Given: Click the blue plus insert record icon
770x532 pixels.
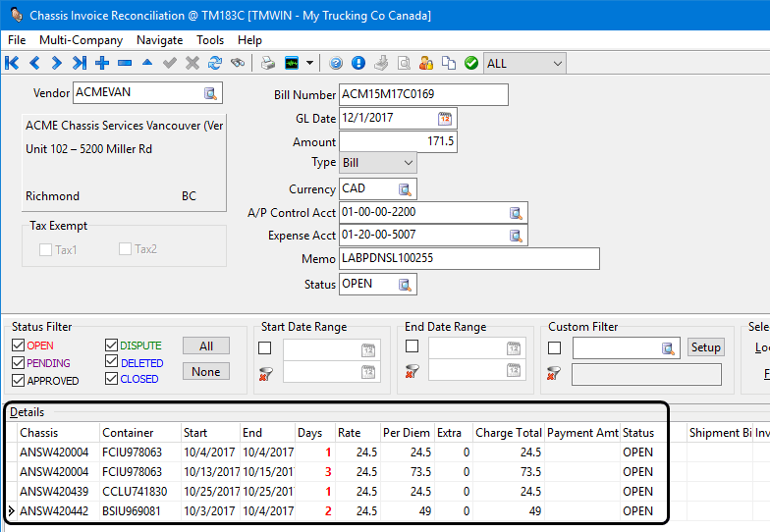Looking at the screenshot, I should pos(102,63).
